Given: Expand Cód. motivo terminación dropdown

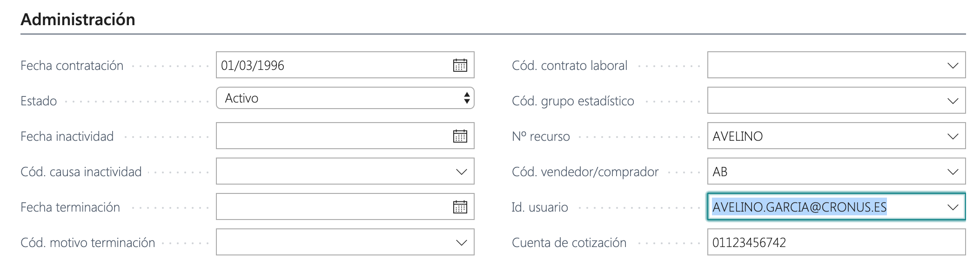Looking at the screenshot, I should click(461, 242).
